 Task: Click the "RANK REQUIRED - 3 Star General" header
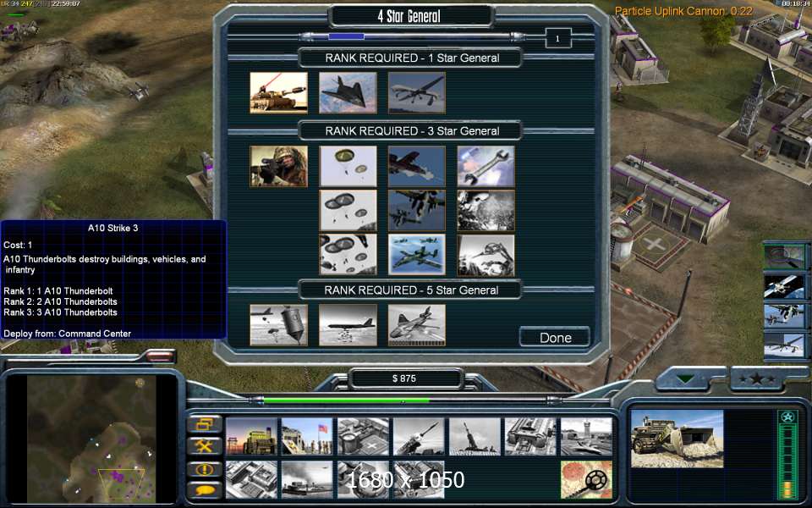tap(412, 131)
